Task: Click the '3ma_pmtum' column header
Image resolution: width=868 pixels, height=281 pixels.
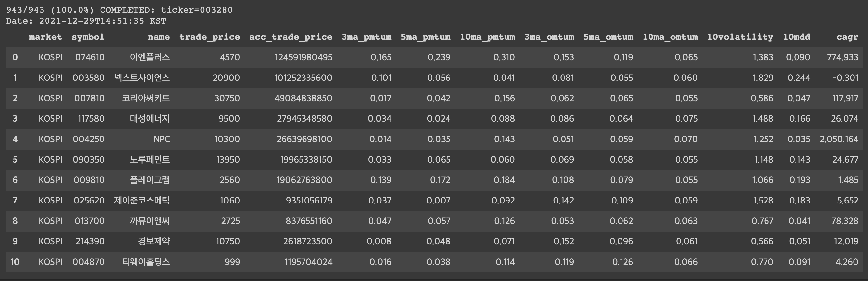Action: pyautogui.click(x=366, y=37)
